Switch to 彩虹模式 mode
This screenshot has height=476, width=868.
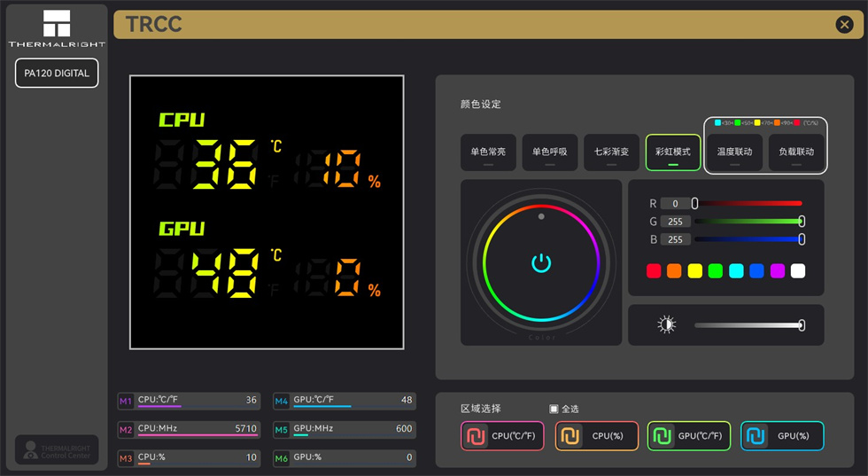(x=673, y=152)
